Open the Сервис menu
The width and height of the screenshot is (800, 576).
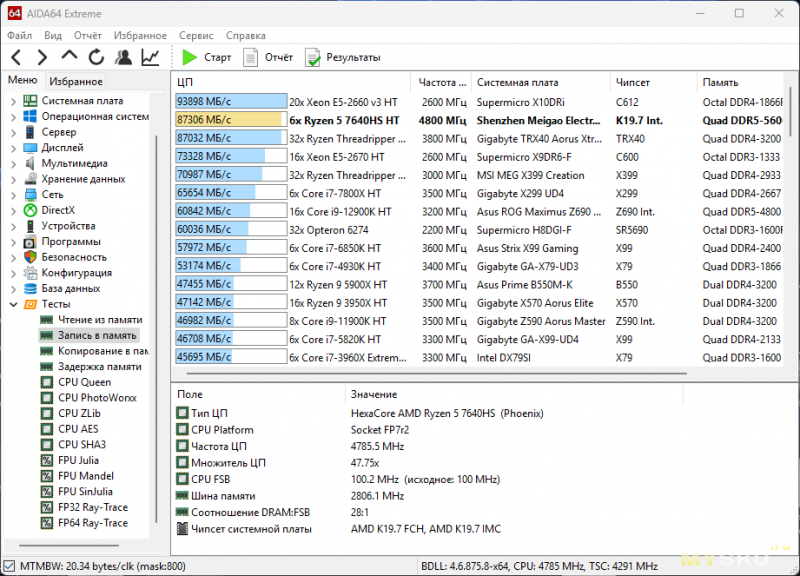196,35
